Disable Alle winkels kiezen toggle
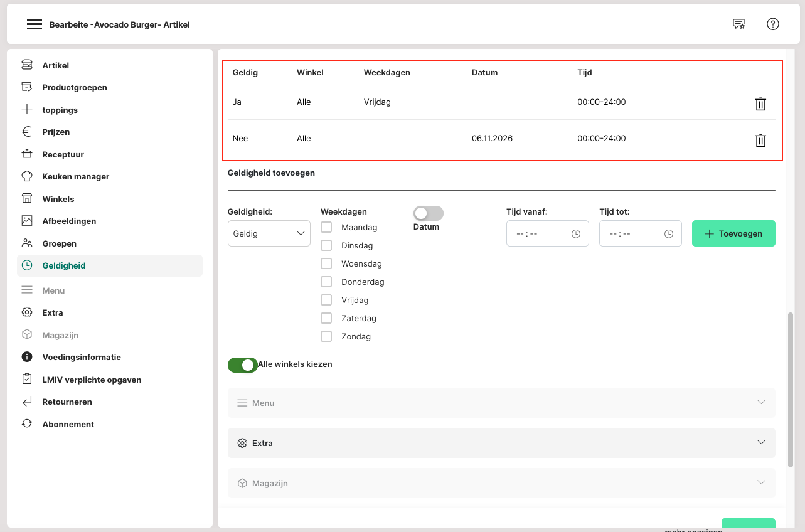This screenshot has height=532, width=805. [x=243, y=364]
